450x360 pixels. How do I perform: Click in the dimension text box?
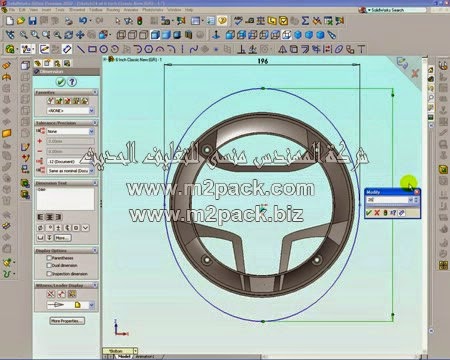click(x=65, y=199)
